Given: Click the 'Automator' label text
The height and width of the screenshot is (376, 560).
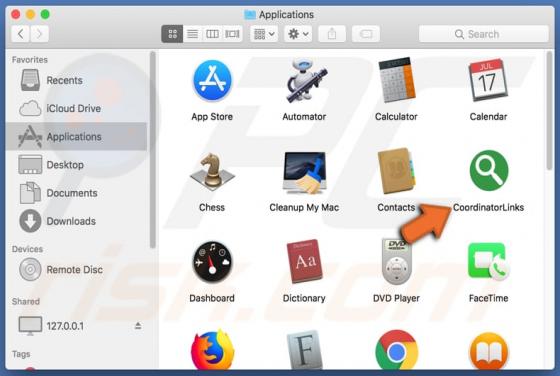Looking at the screenshot, I should pos(304,117).
